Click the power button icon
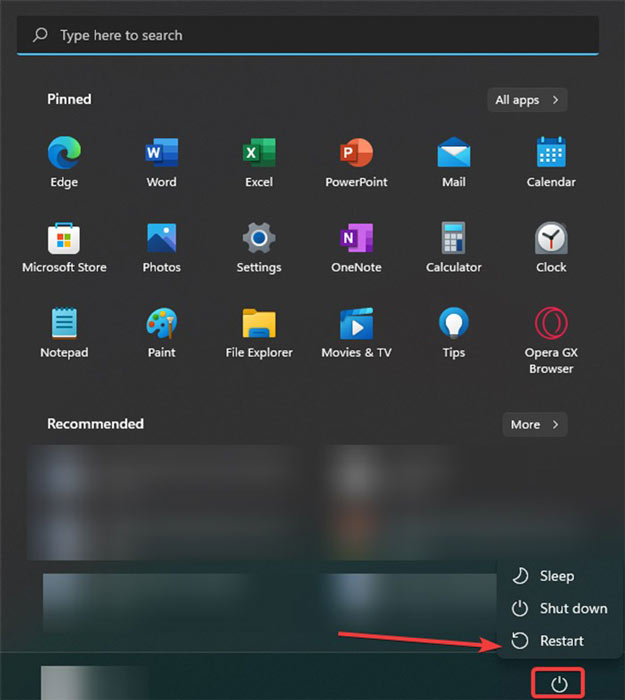This screenshot has height=700, width=625. click(558, 683)
